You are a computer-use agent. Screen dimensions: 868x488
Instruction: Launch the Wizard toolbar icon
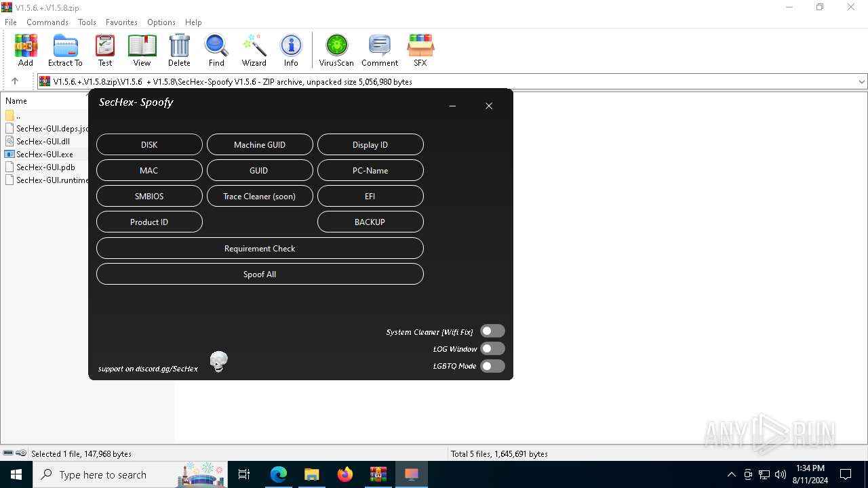pos(254,51)
